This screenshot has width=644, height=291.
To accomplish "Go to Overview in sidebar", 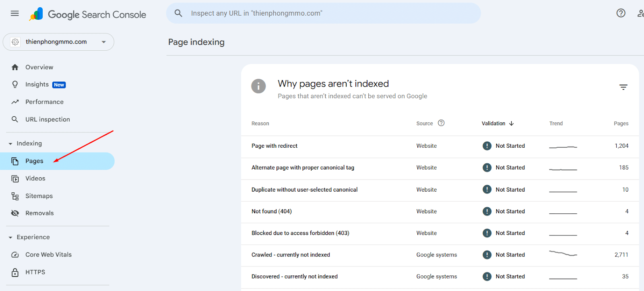I will click(x=39, y=67).
